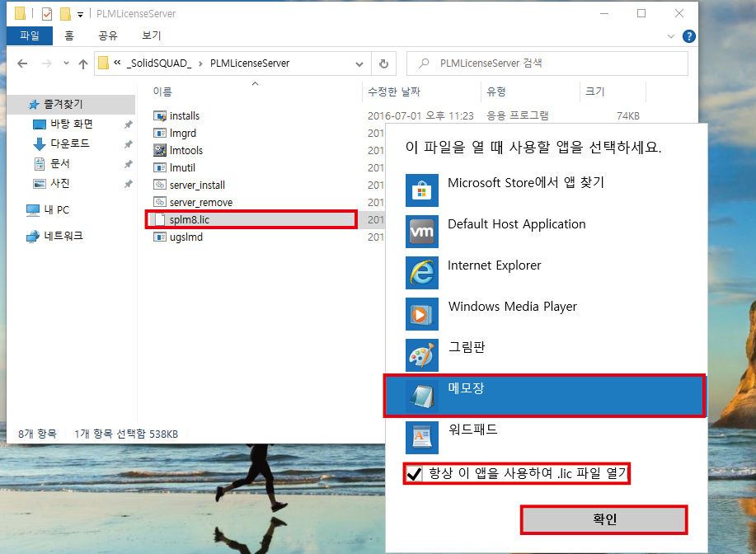The image size is (756, 554).
Task: Click the 그림판 paint palette icon
Action: point(422,354)
